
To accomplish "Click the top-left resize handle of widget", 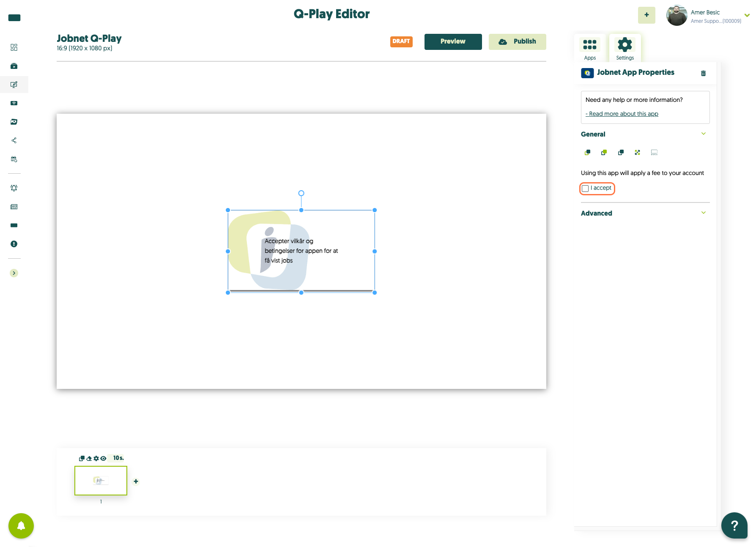I will click(x=228, y=210).
